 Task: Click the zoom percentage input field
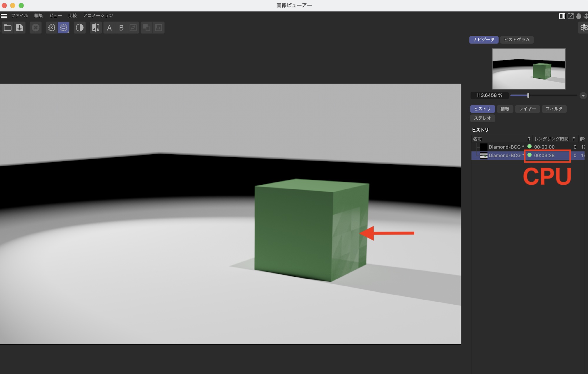[x=489, y=96]
